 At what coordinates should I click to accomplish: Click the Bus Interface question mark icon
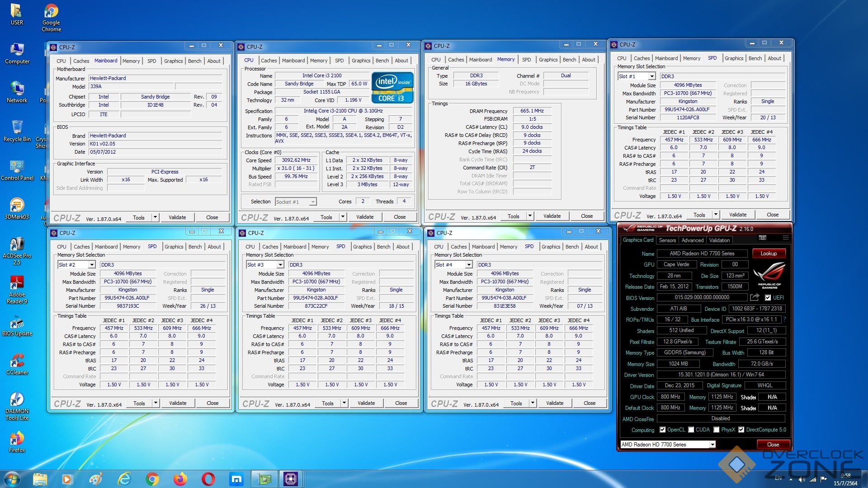tap(784, 319)
